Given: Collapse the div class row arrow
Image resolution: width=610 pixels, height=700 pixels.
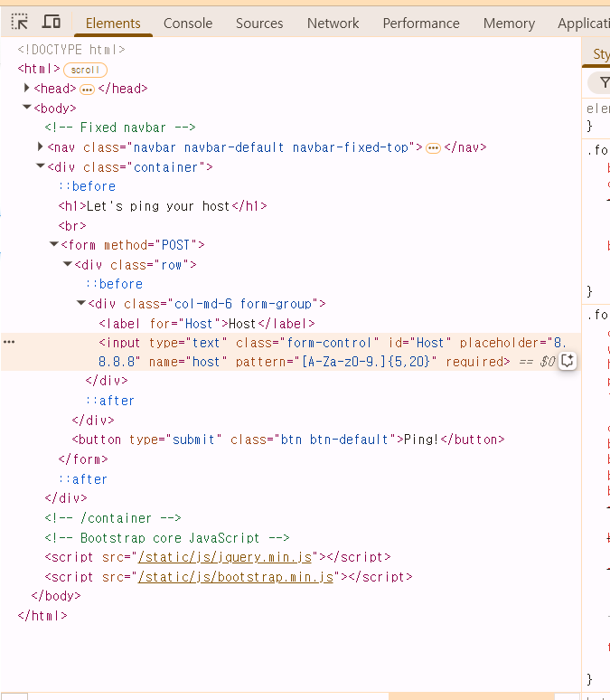Looking at the screenshot, I should coord(68,264).
